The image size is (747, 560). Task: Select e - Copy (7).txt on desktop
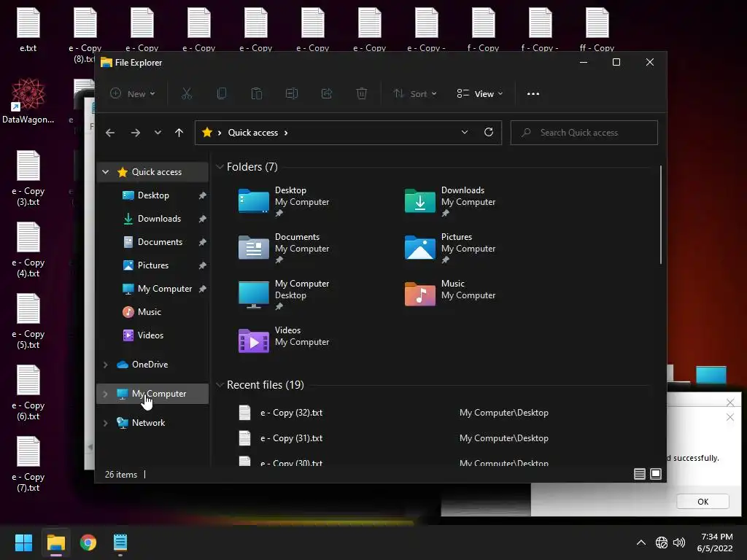point(28,464)
